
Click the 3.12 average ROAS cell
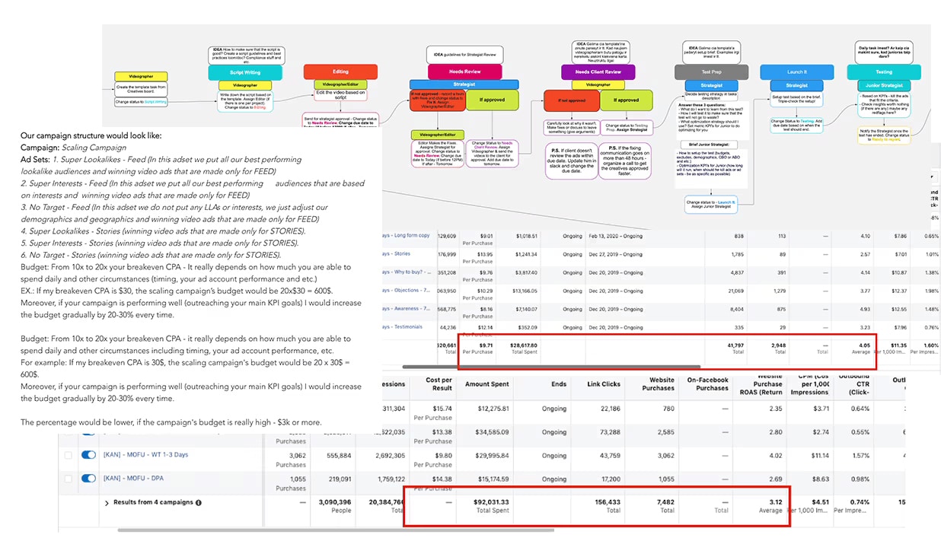point(771,506)
